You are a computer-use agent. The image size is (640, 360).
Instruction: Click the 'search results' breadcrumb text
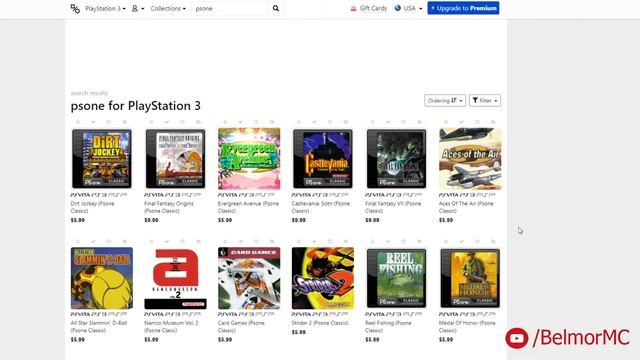[x=89, y=93]
